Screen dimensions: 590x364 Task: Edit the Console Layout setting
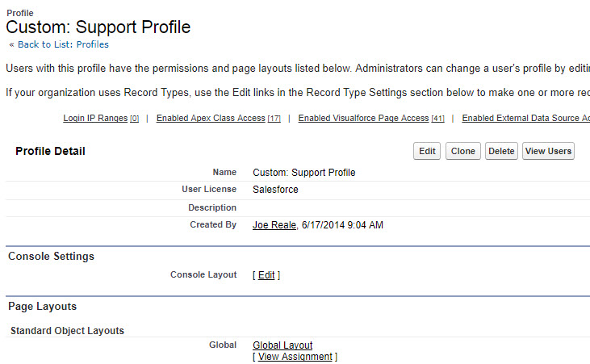pyautogui.click(x=266, y=275)
